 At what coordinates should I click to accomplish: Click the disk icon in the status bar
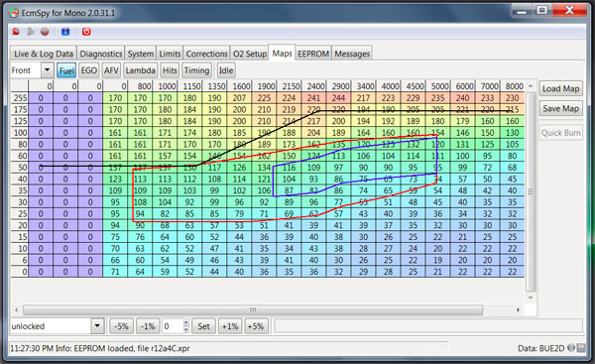pos(581,348)
